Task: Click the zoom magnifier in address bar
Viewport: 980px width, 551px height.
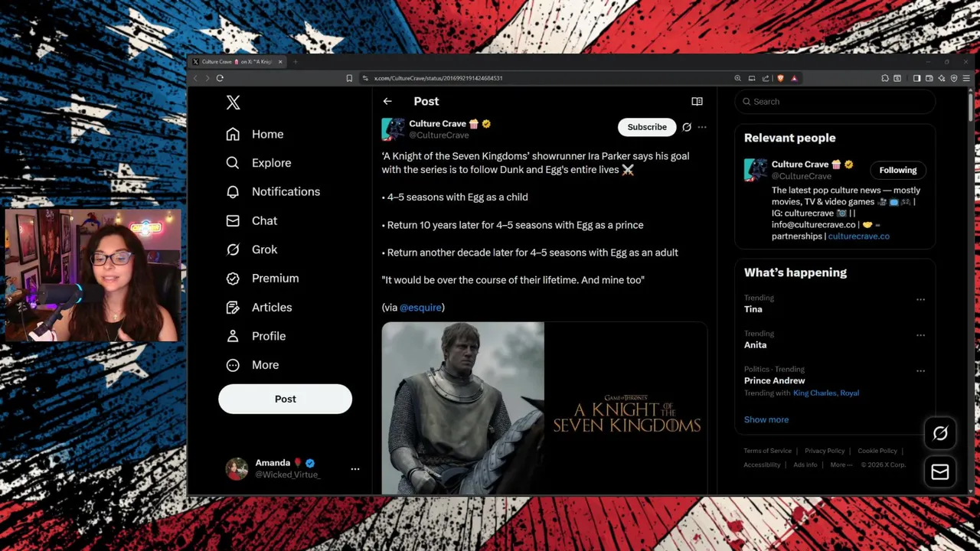Action: [x=737, y=78]
